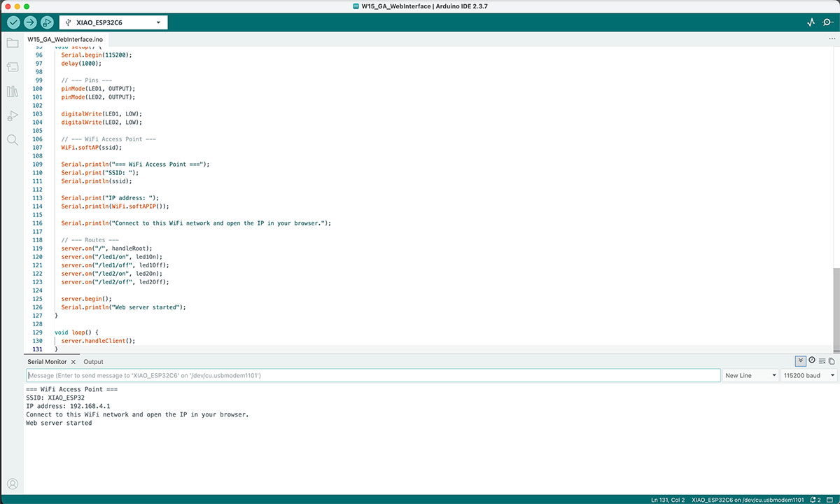The height and width of the screenshot is (504, 840).
Task: Toggle autoscroll in the Serial Monitor
Action: (801, 361)
